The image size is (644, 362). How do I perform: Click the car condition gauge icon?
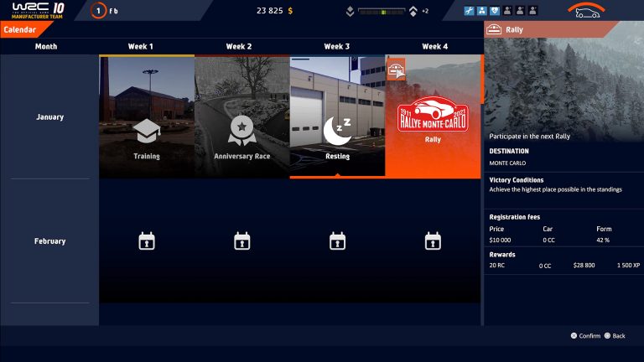point(586,11)
